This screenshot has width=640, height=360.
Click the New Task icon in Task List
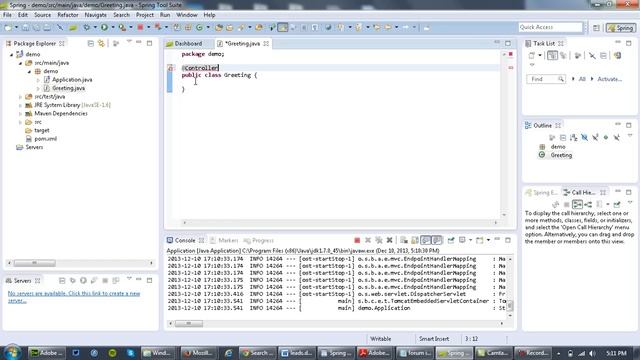(531, 55)
